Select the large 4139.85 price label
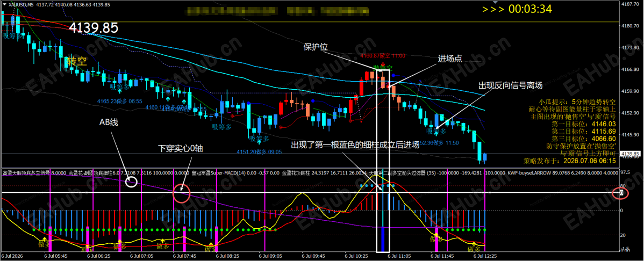 click(94, 28)
